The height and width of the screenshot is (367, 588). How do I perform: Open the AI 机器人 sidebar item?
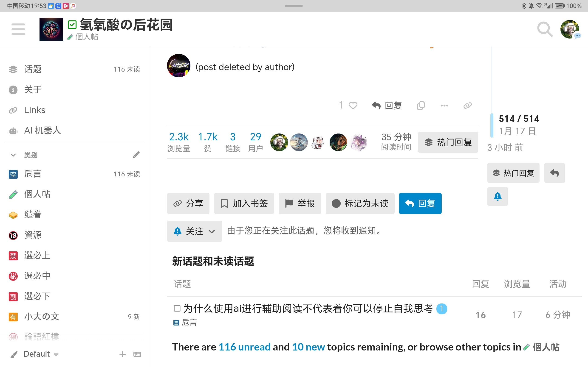tap(42, 131)
